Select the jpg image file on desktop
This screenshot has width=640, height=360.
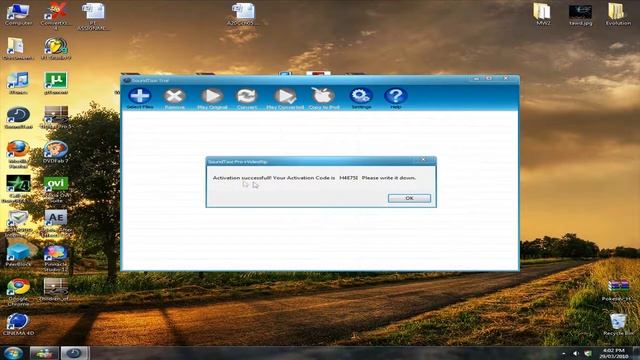click(x=580, y=16)
